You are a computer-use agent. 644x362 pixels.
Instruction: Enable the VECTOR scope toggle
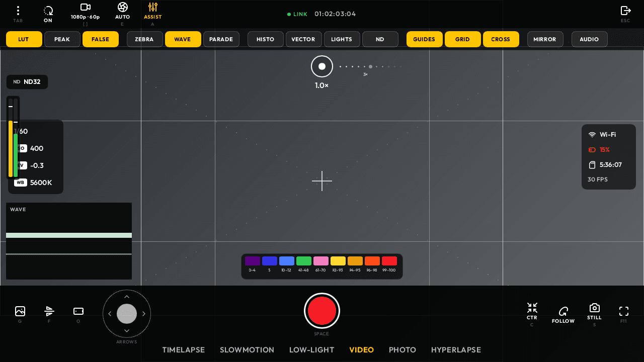click(x=304, y=39)
